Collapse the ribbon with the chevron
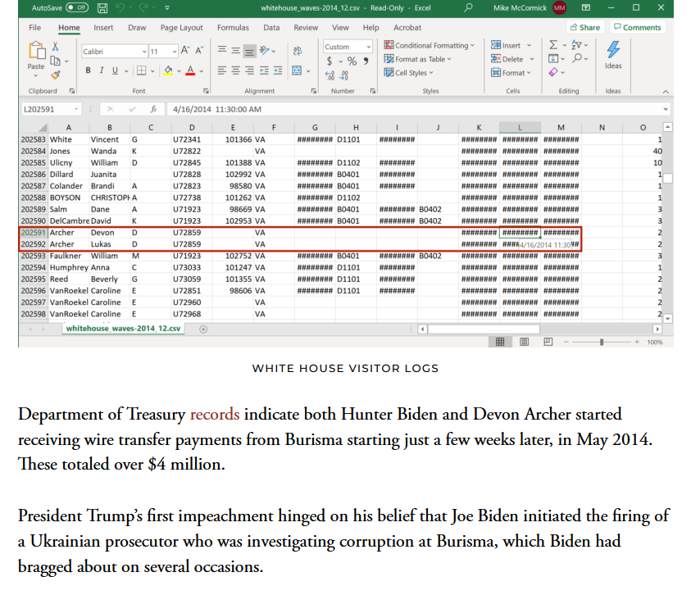The height and width of the screenshot is (595, 700). (x=666, y=92)
